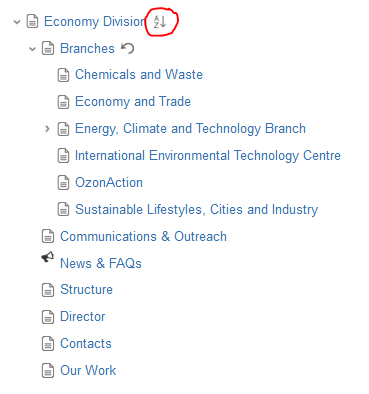
Task: Select International Environmental Technology Centre
Action: tap(208, 155)
